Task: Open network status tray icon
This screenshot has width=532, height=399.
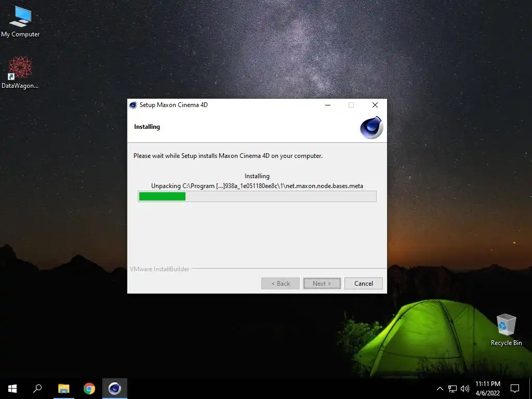Action: click(x=453, y=389)
